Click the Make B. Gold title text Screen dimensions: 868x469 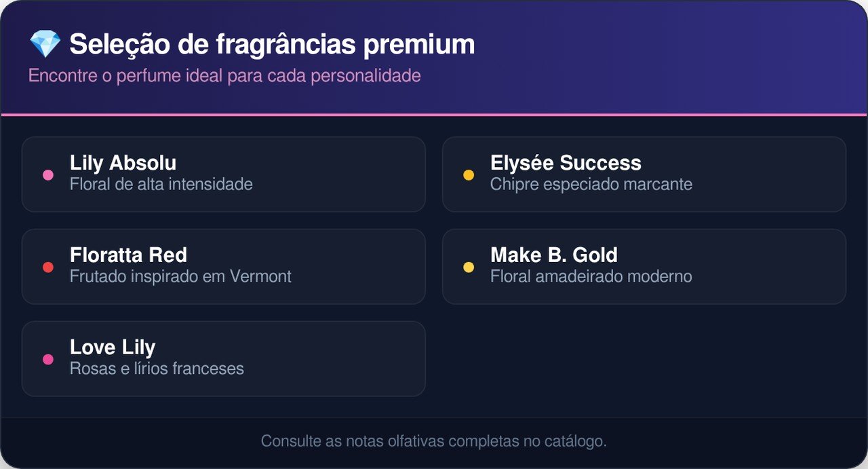point(554,255)
